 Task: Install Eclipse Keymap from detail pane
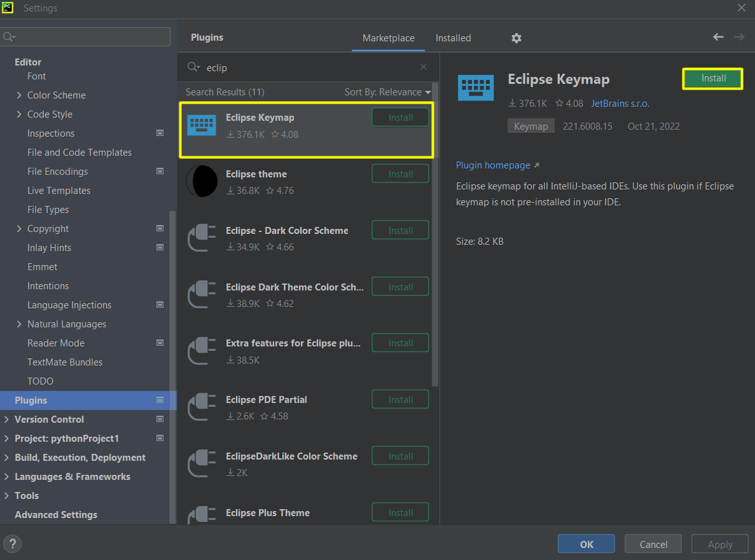tap(713, 78)
